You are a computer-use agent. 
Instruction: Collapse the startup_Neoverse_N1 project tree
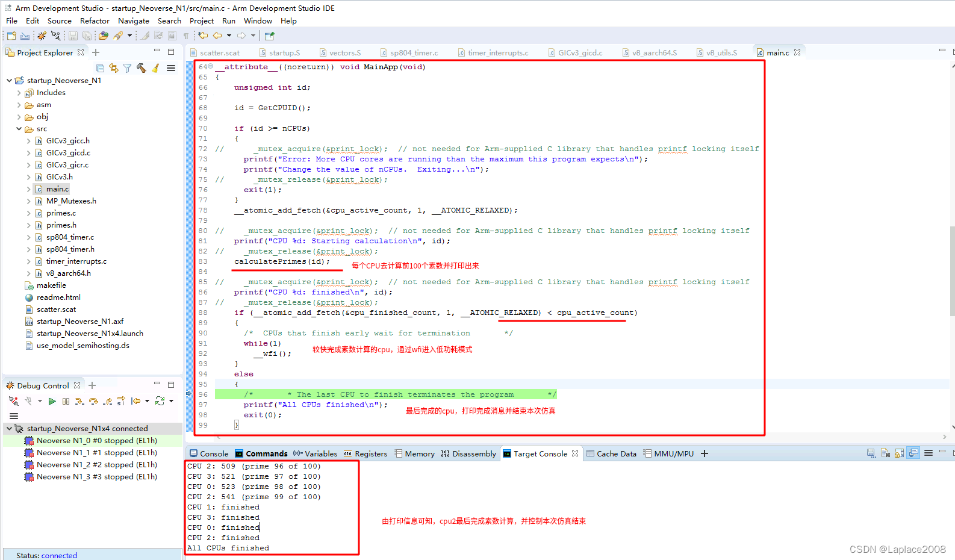9,80
